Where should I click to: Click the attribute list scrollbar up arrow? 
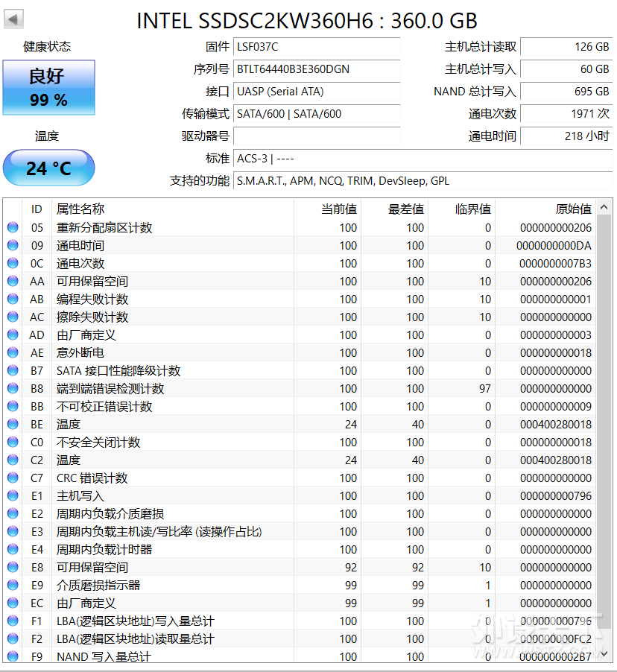[x=604, y=206]
